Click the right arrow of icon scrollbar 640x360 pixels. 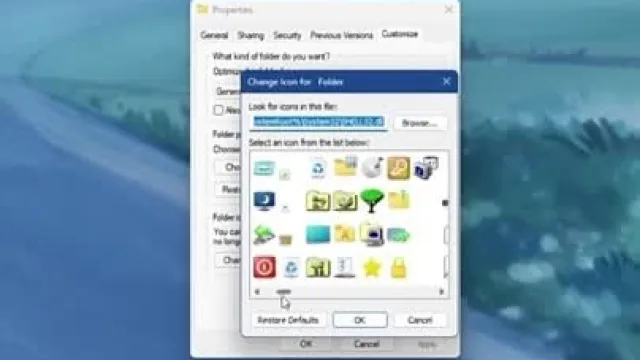coord(441,292)
